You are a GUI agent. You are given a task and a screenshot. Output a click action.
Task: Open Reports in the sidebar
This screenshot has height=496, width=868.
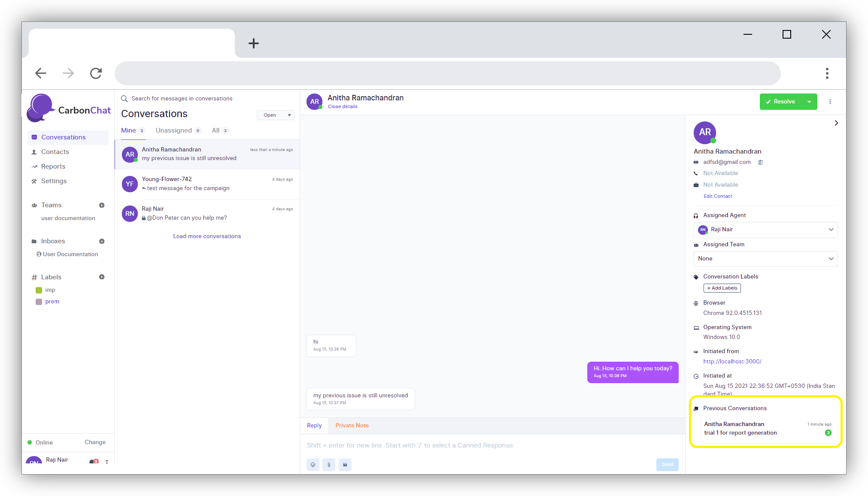click(x=53, y=166)
